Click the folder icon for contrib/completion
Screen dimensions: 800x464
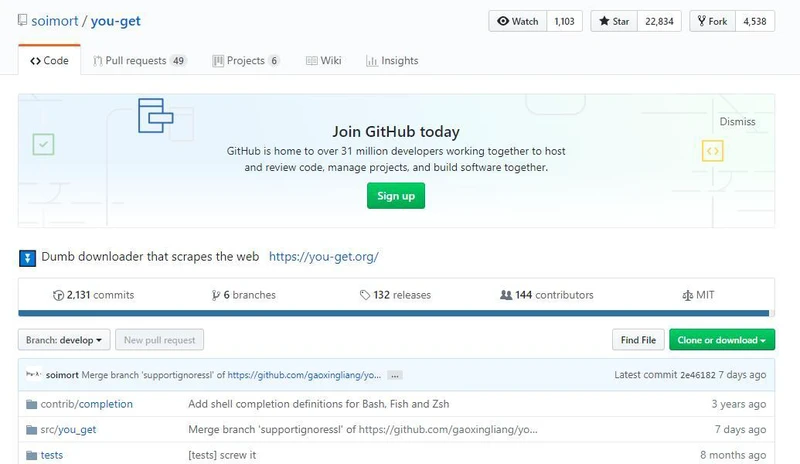(x=32, y=405)
